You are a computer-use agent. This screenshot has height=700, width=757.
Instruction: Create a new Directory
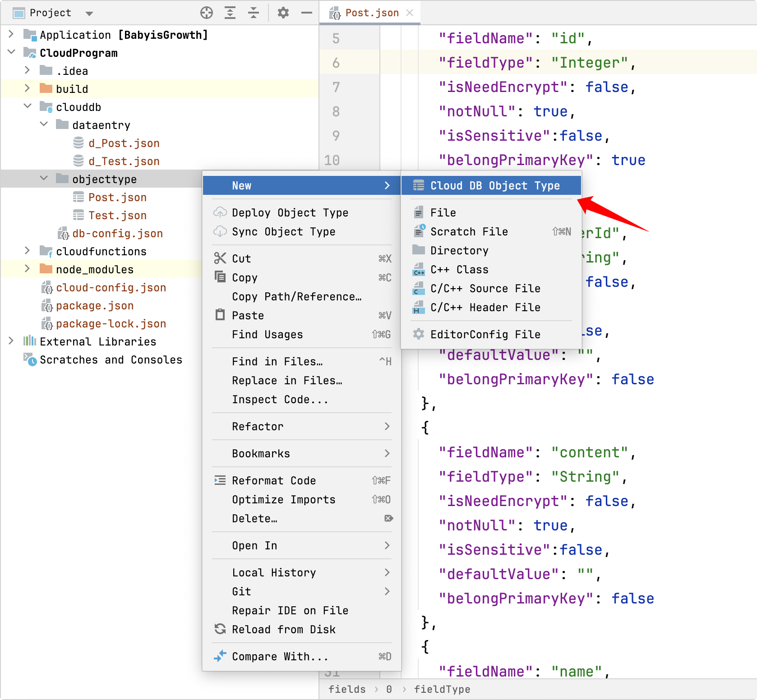click(491, 250)
